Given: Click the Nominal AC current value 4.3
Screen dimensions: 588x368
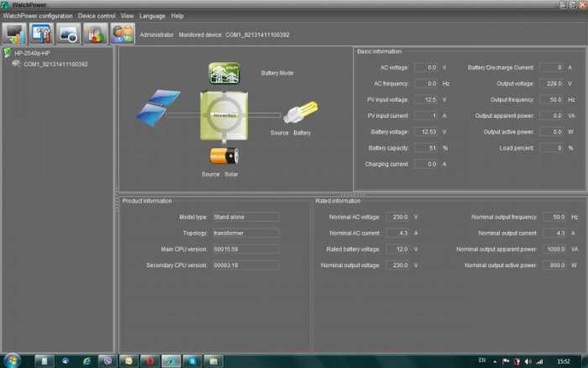Looking at the screenshot, I should click(x=397, y=234).
